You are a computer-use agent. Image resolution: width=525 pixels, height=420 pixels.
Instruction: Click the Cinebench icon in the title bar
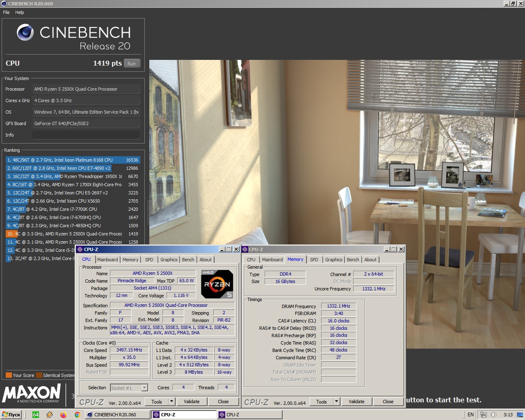click(x=4, y=4)
